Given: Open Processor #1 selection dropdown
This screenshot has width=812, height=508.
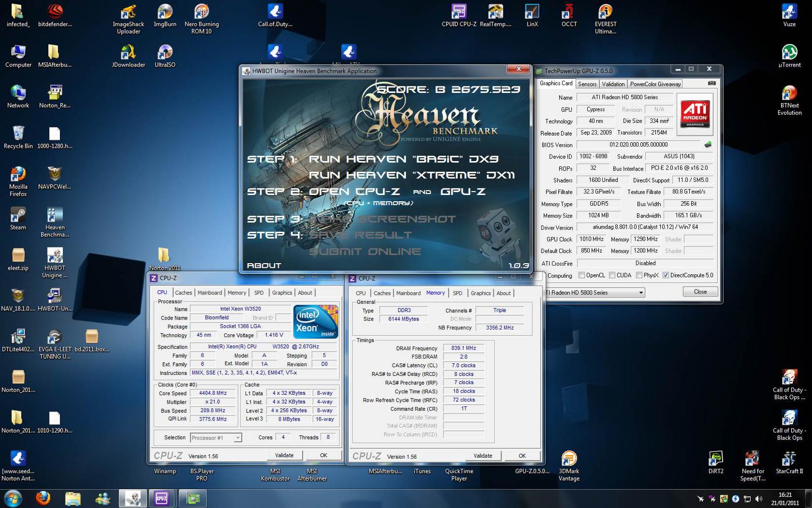Looking at the screenshot, I should pyautogui.click(x=216, y=437).
